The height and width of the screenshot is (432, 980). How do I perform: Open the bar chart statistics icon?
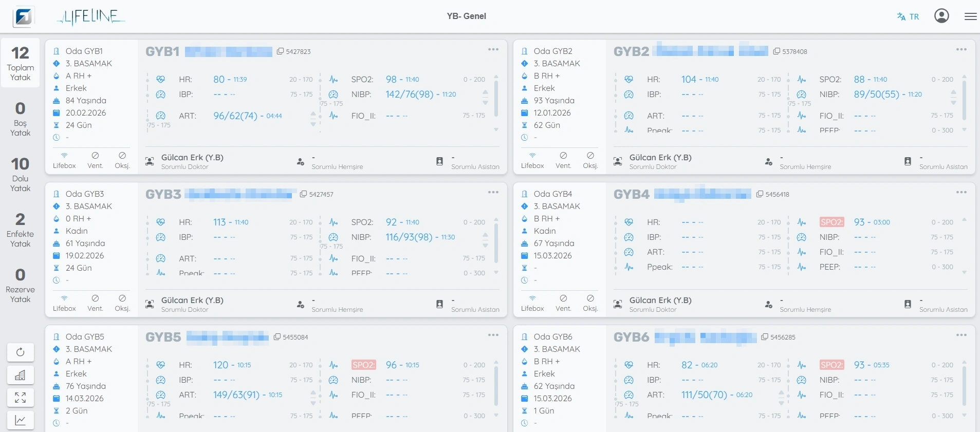tap(21, 375)
